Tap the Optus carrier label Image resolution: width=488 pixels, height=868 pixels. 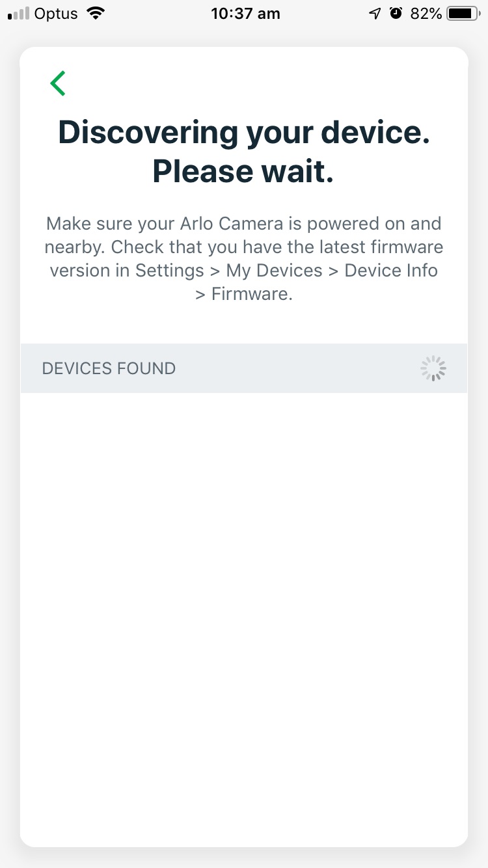(57, 14)
